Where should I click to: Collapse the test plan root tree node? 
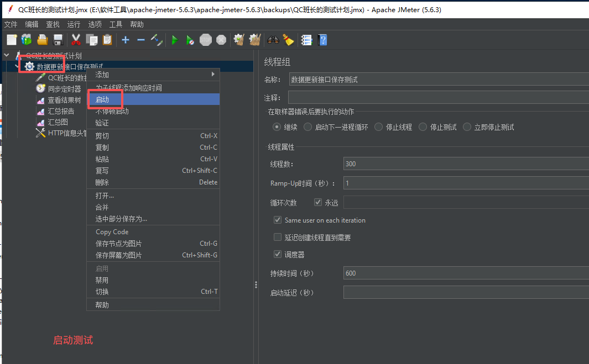click(x=7, y=56)
